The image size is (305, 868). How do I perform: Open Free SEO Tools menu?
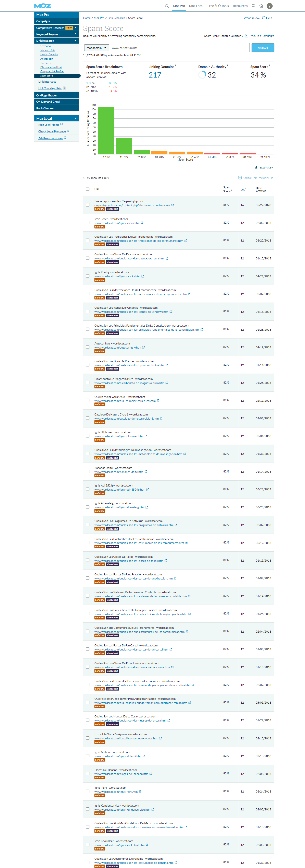click(x=218, y=6)
